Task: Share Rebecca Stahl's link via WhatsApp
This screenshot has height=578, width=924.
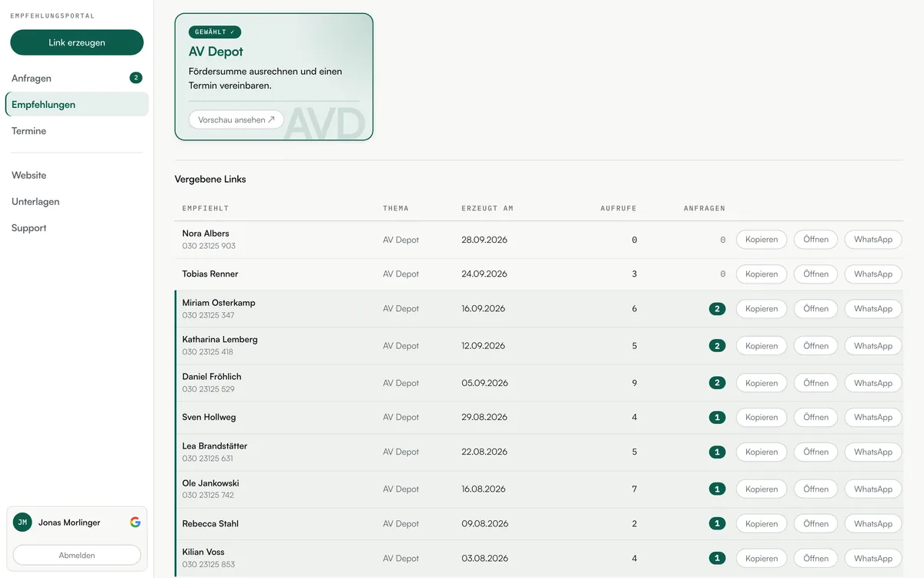Action: click(x=873, y=524)
